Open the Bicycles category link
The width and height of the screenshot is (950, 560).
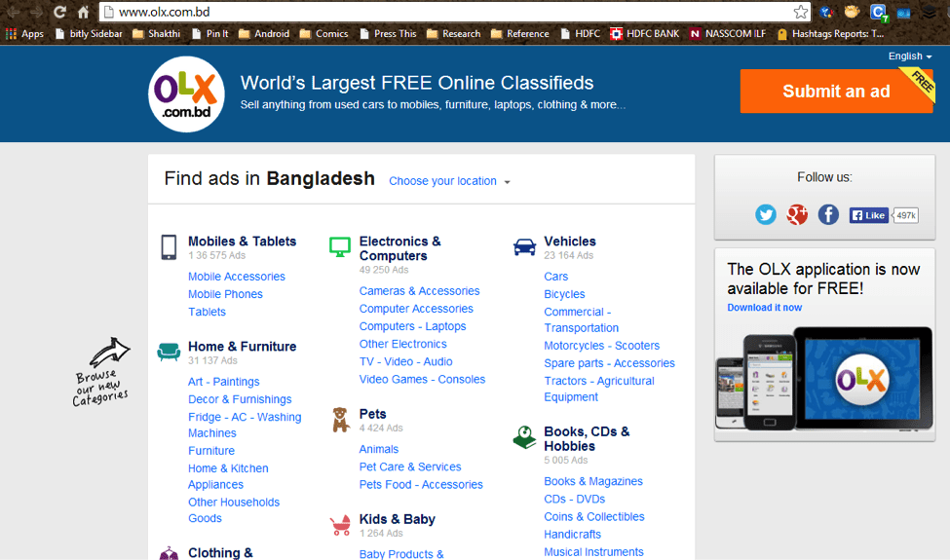[564, 294]
